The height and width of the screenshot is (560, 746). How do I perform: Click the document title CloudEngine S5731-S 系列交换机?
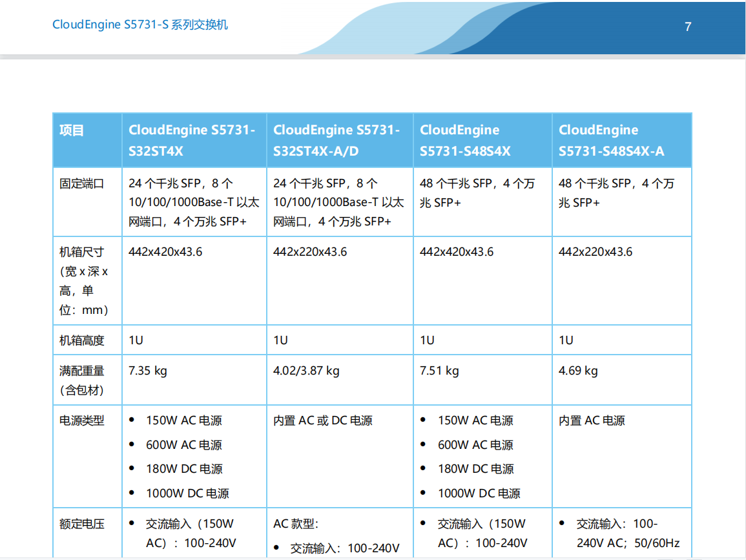(x=140, y=25)
